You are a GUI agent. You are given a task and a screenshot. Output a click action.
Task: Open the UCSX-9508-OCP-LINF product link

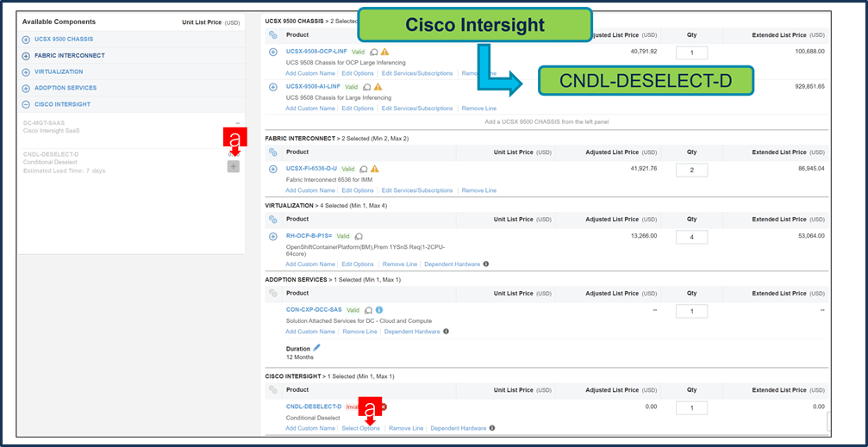coord(316,52)
